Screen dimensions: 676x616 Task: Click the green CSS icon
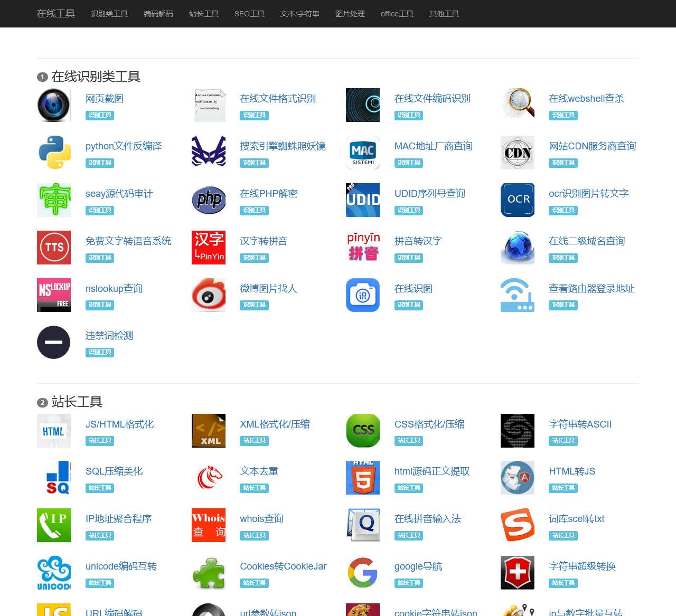[363, 431]
